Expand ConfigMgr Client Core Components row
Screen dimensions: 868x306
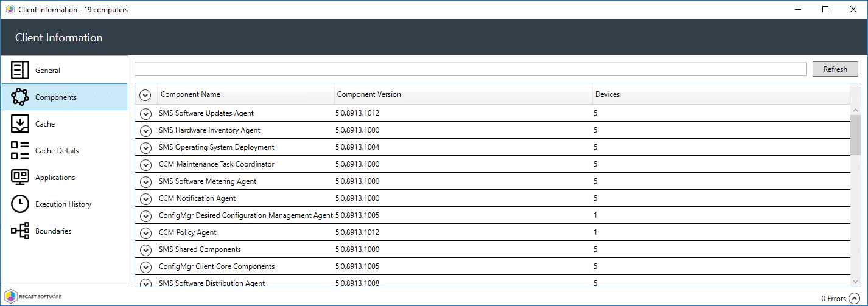pyautogui.click(x=145, y=266)
